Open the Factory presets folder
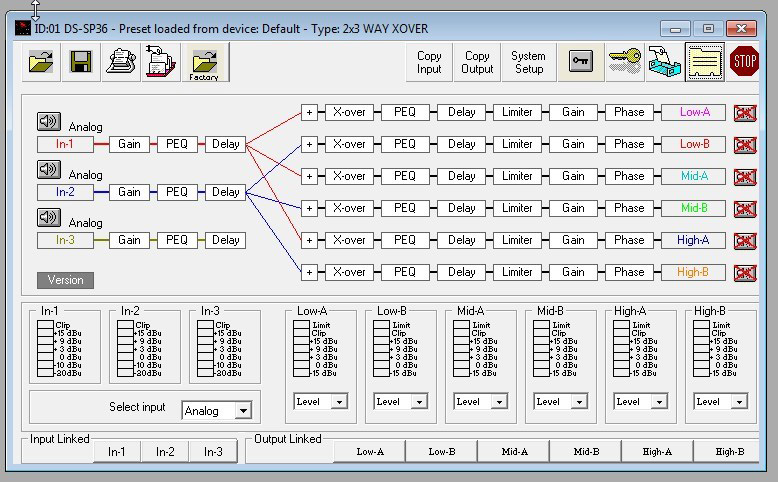Viewport: 778px width, 482px height. 204,62
